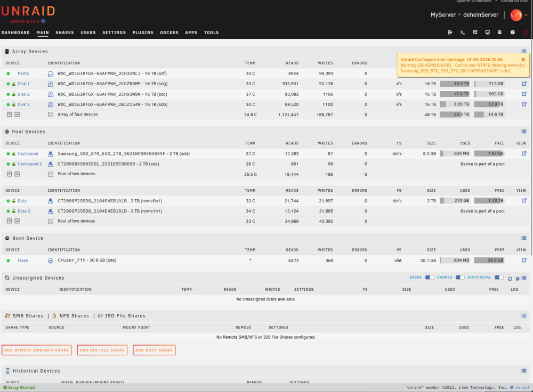Browse Cachepool contents icon

pos(524,153)
